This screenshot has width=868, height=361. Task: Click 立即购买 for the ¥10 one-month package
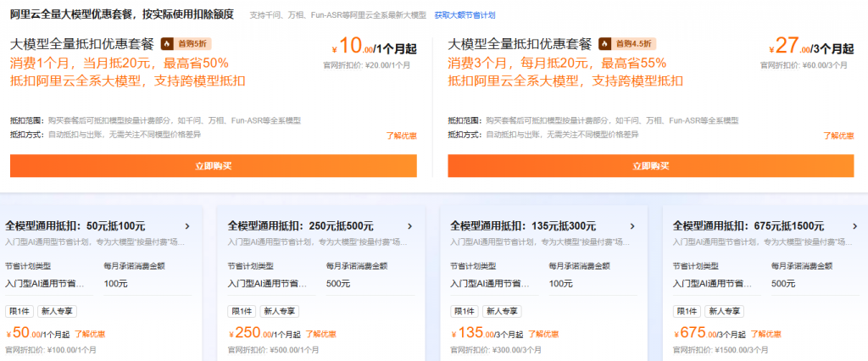(x=213, y=166)
